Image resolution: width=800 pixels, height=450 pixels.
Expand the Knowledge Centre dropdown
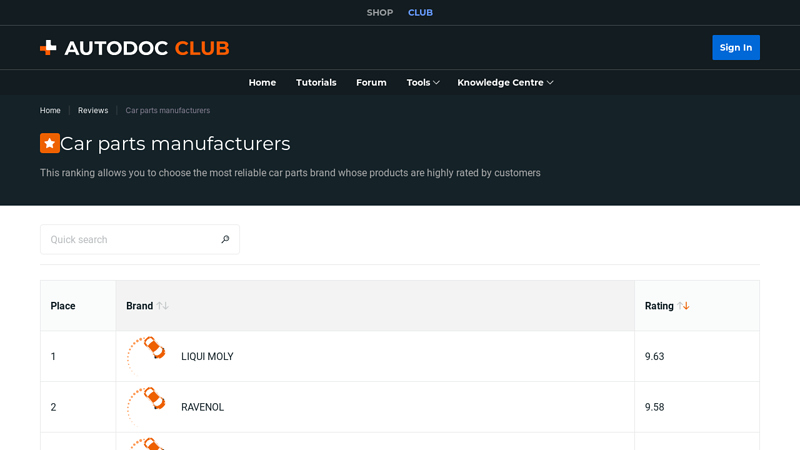505,83
